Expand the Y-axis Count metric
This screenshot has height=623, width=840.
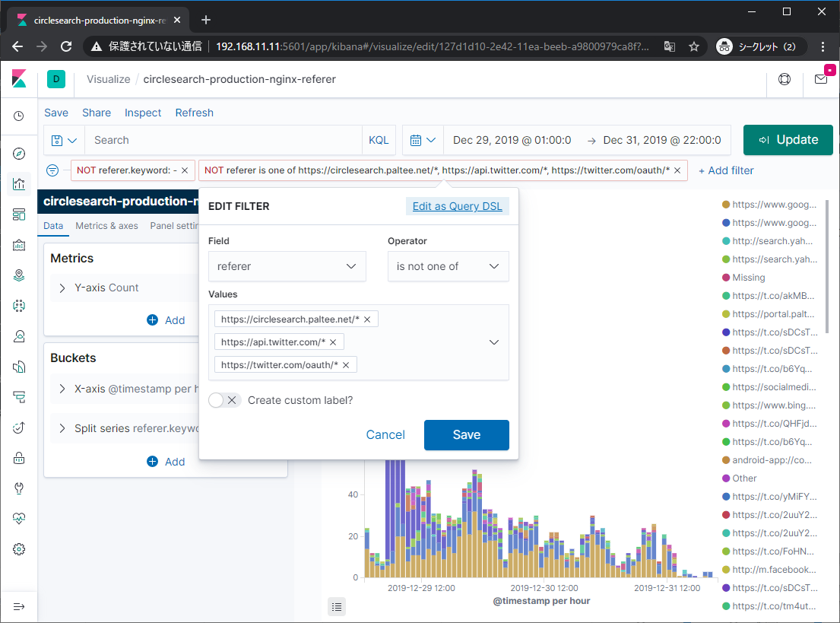62,288
